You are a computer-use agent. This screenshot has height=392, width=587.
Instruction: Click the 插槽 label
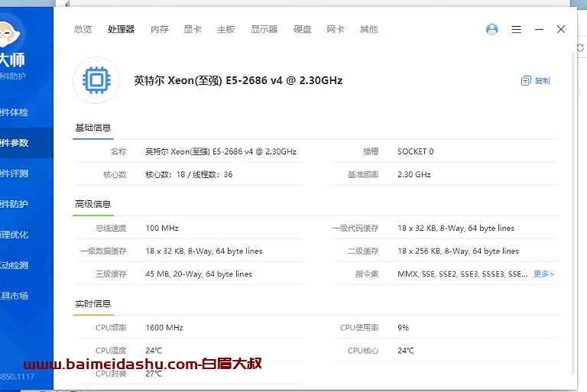point(371,151)
